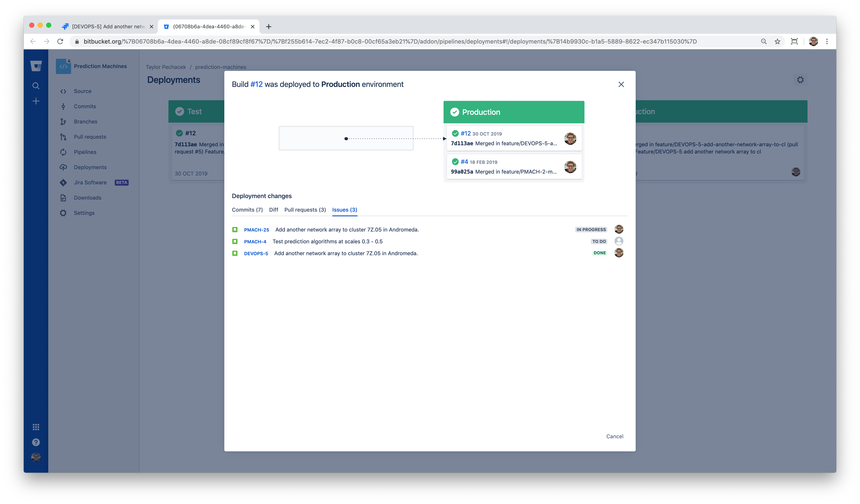This screenshot has width=860, height=504.
Task: Open the app switcher grid icon
Action: click(36, 427)
